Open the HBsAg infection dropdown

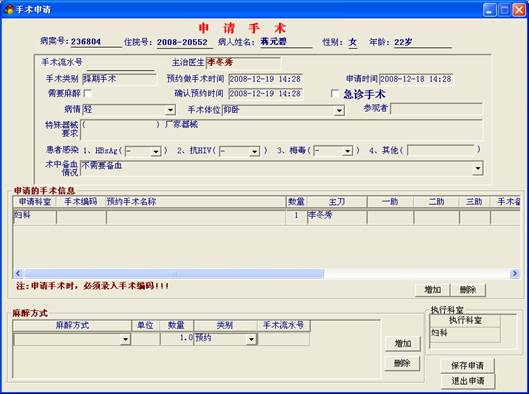point(156,151)
